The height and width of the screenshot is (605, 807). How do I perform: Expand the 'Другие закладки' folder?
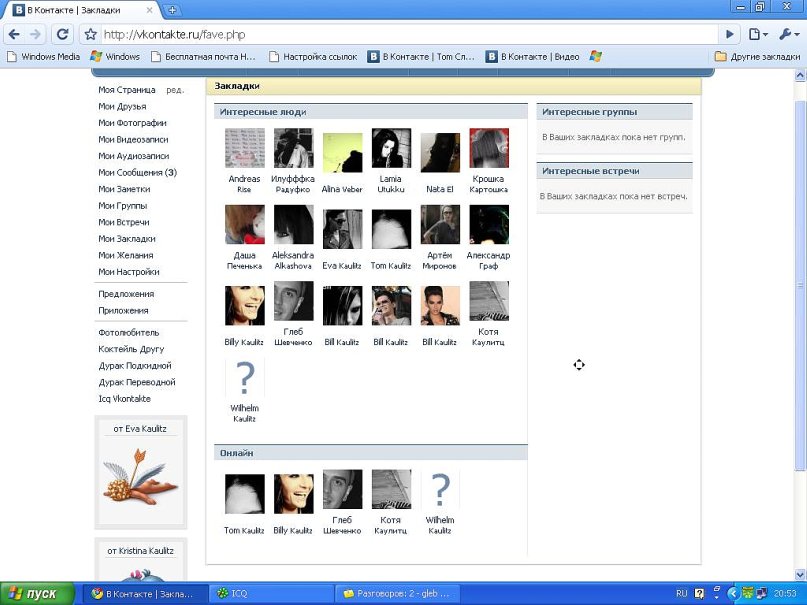pos(757,57)
